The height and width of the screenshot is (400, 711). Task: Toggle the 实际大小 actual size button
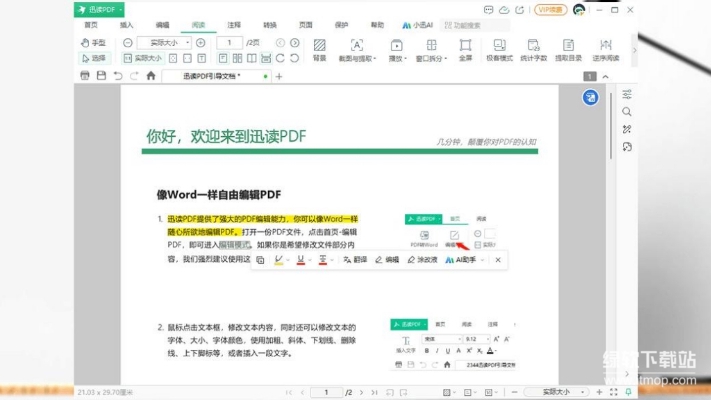click(x=143, y=58)
